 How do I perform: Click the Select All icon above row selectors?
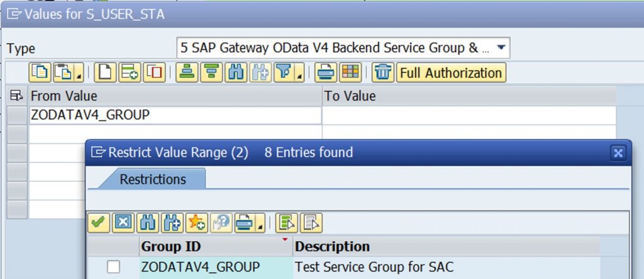[17, 96]
